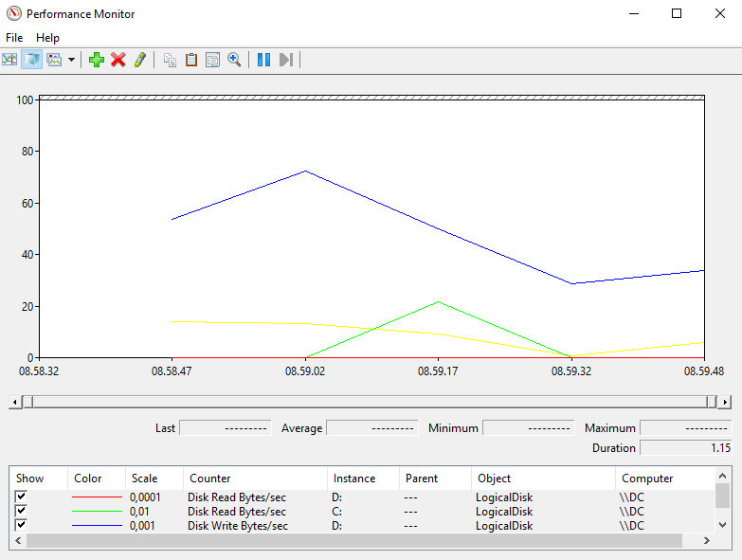This screenshot has width=742, height=560.
Task: Click the green Add counter plus icon
Action: pos(96,60)
